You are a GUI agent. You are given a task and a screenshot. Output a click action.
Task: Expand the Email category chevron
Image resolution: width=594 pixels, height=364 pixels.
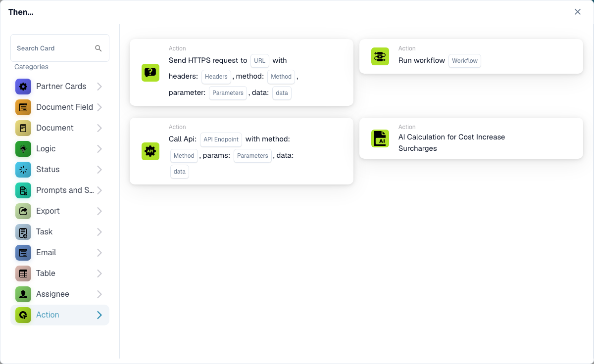click(99, 253)
